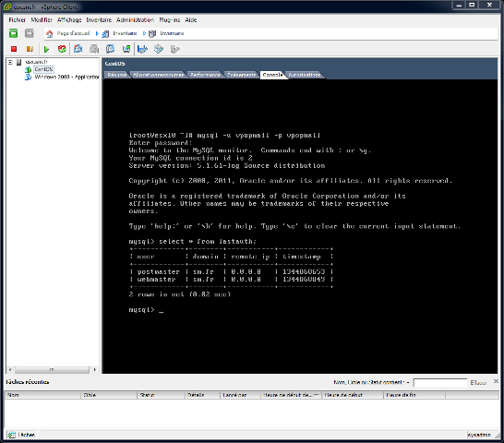The width and height of the screenshot is (504, 443).
Task: Open dropdown arrow before second Inventaire breadcrumb
Action: [x=144, y=33]
